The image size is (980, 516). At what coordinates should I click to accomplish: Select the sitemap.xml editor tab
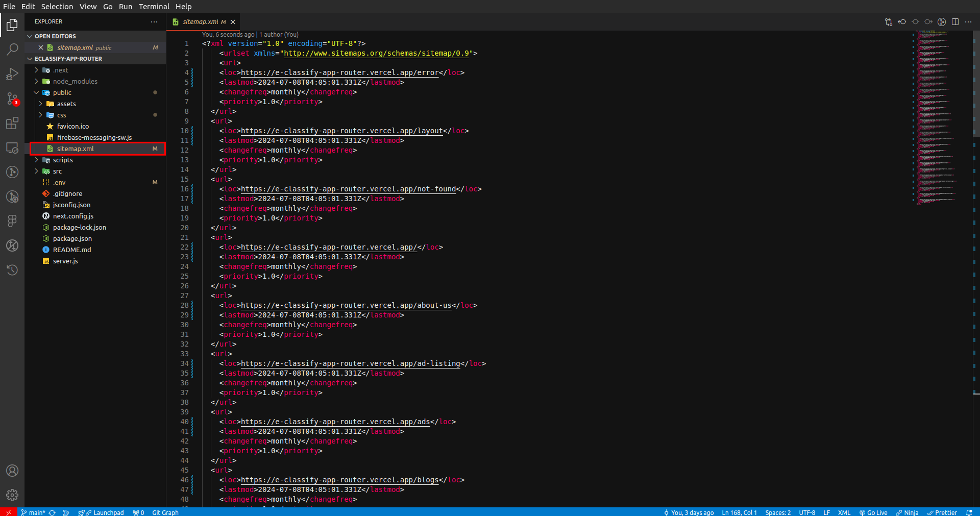[200, 22]
